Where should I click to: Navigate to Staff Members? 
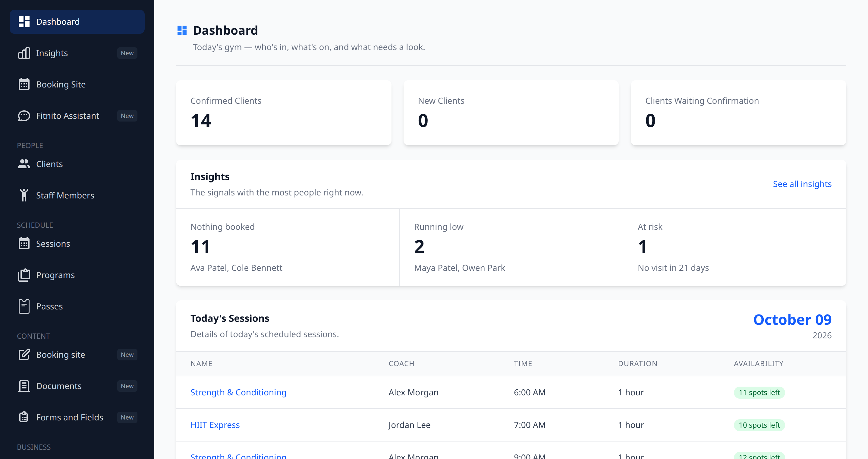click(x=77, y=195)
